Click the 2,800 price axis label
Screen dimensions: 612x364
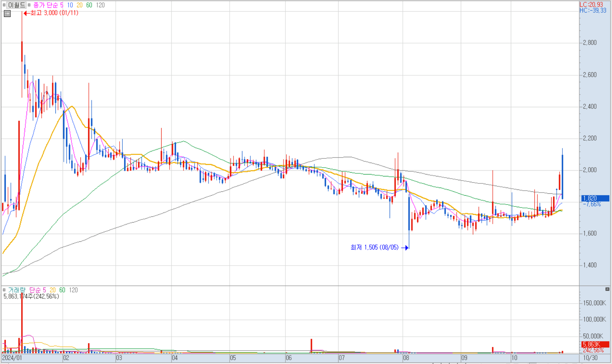coord(589,43)
